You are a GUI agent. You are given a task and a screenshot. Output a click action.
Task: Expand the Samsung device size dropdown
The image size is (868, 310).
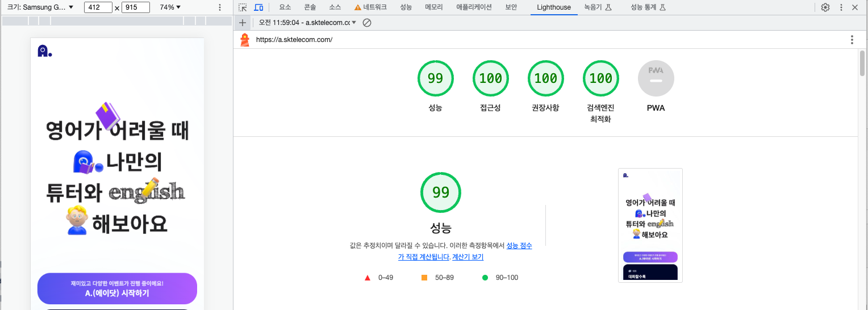coord(40,7)
